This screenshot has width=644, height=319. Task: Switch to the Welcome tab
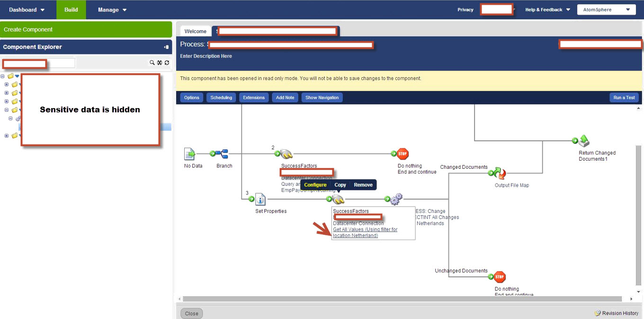196,31
